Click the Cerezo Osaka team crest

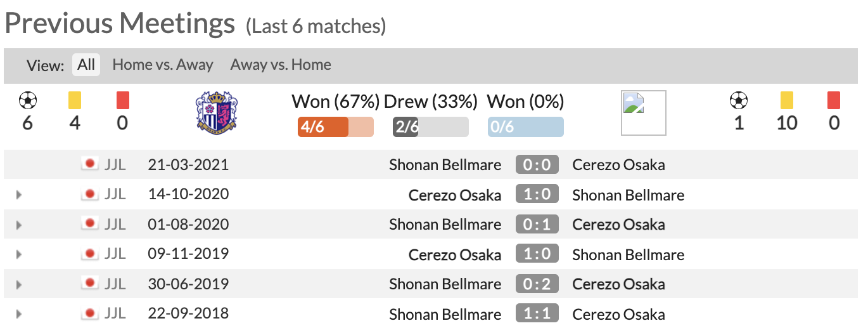pos(217,112)
